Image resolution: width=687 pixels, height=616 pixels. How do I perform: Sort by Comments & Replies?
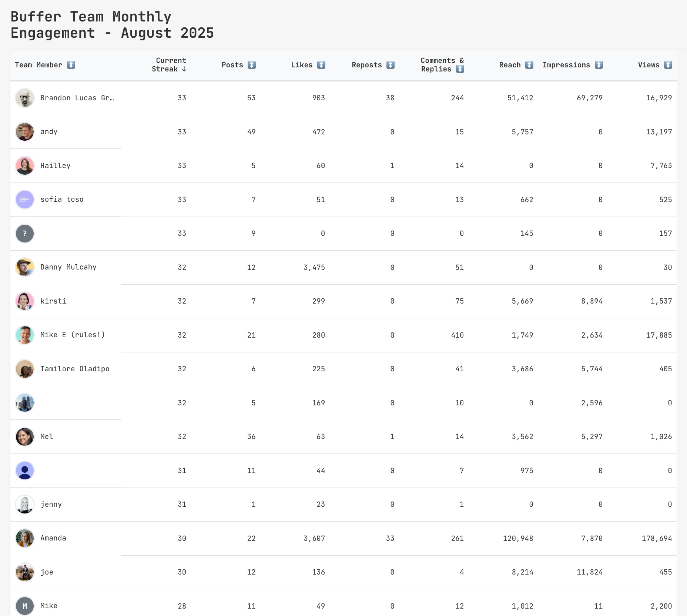click(x=460, y=69)
